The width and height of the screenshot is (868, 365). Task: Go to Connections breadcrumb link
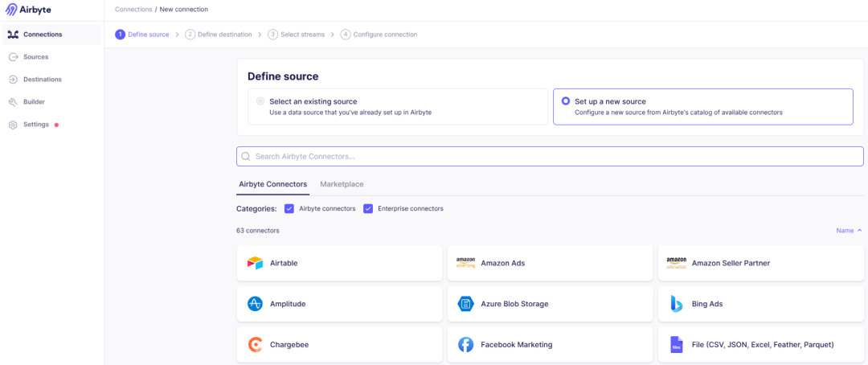pyautogui.click(x=133, y=10)
